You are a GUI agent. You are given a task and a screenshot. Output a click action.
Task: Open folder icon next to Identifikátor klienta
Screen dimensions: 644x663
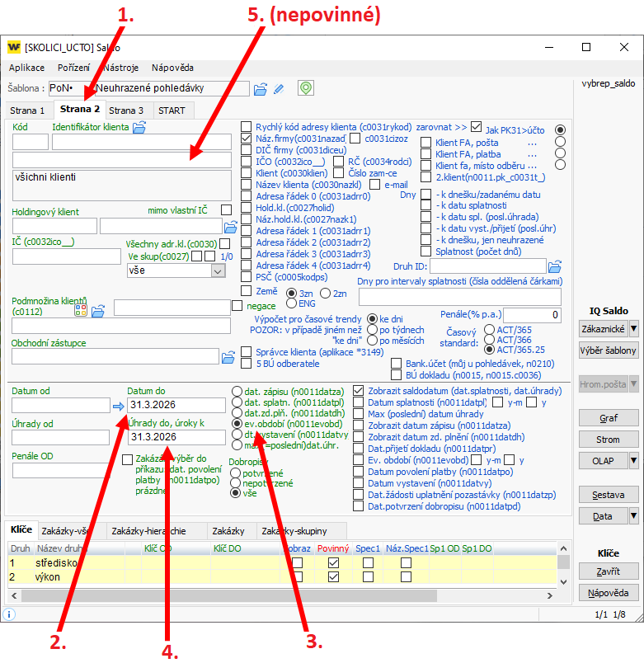click(x=139, y=127)
